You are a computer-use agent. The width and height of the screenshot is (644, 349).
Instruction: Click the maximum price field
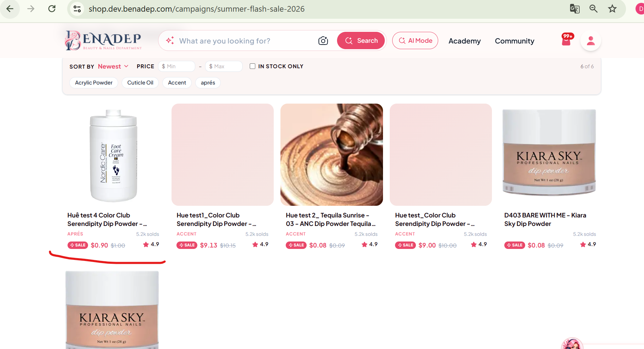(x=224, y=66)
